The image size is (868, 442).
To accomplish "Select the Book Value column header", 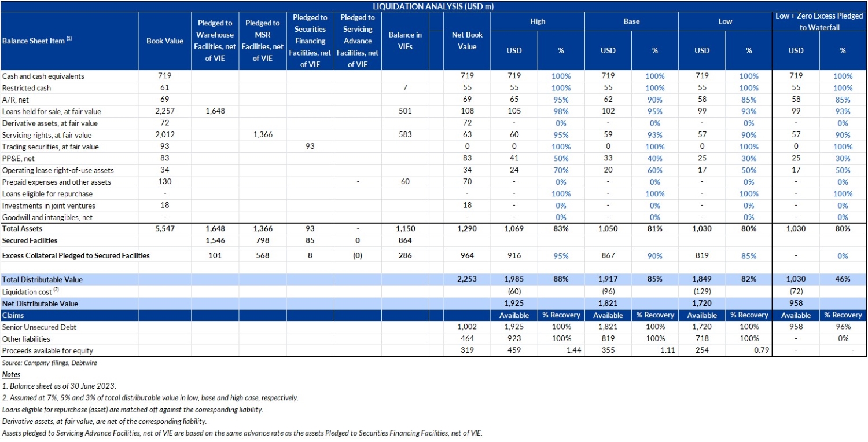I will (164, 41).
